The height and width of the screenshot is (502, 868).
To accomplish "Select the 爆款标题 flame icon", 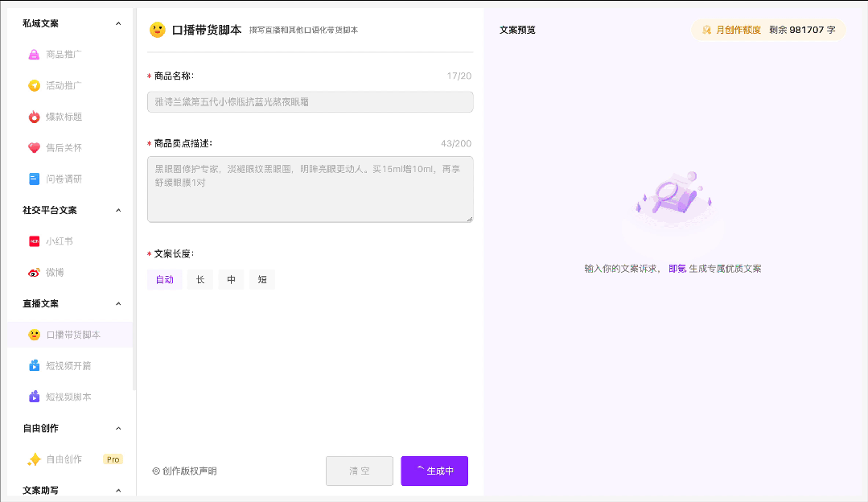I will 32,117.
